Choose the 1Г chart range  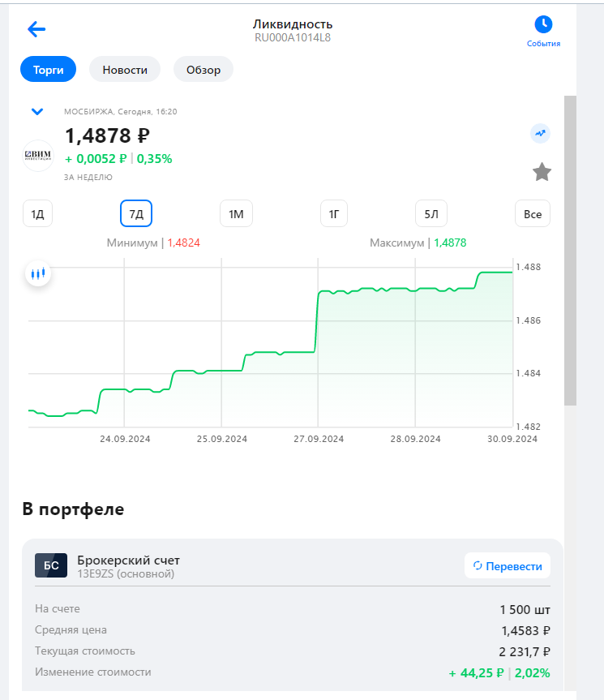click(333, 214)
